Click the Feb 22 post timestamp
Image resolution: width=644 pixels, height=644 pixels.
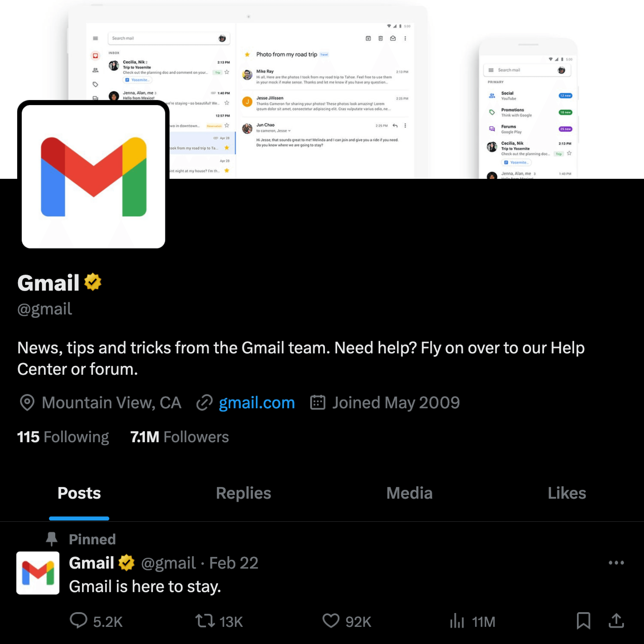pos(234,563)
